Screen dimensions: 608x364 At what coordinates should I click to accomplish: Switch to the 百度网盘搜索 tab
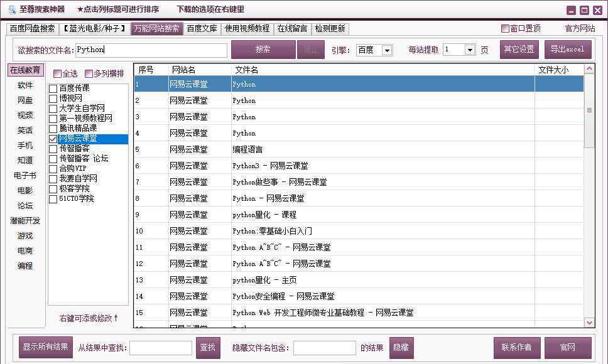[32, 29]
